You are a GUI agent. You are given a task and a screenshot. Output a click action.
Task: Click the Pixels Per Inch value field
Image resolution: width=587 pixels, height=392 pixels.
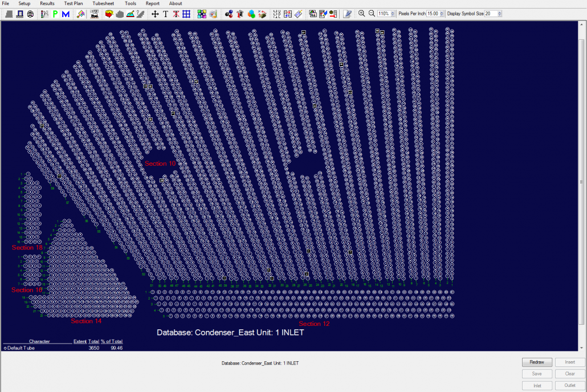(433, 14)
